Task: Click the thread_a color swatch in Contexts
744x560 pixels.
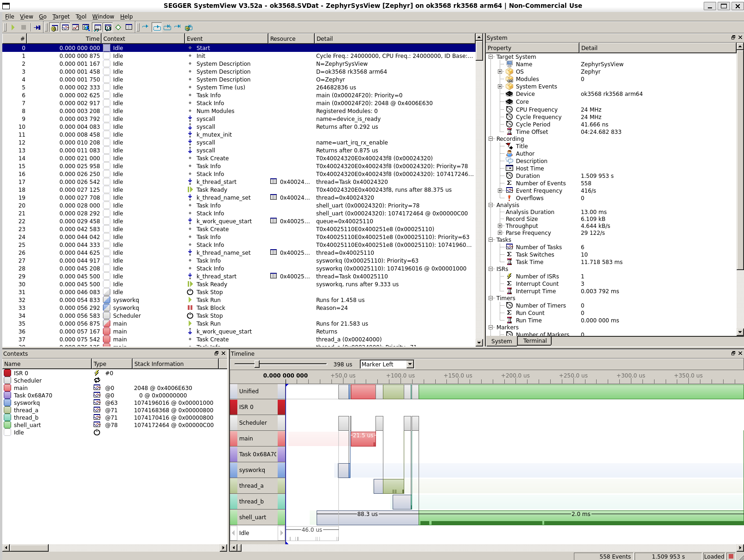Action: (7, 410)
